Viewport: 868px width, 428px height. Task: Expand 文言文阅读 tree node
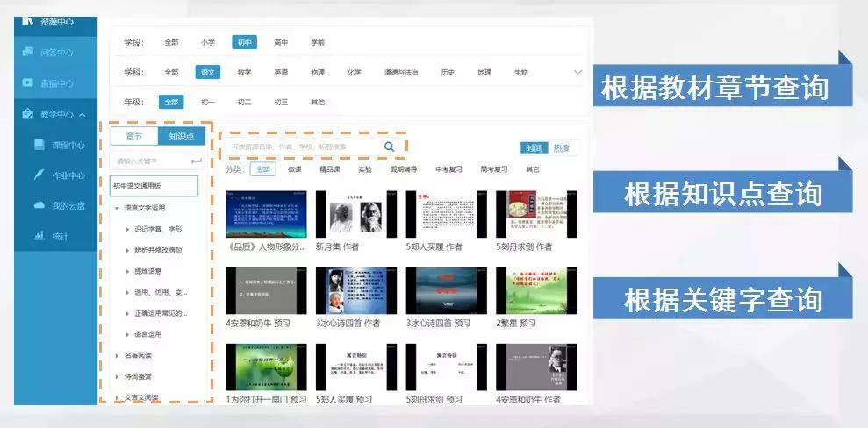[x=117, y=397]
